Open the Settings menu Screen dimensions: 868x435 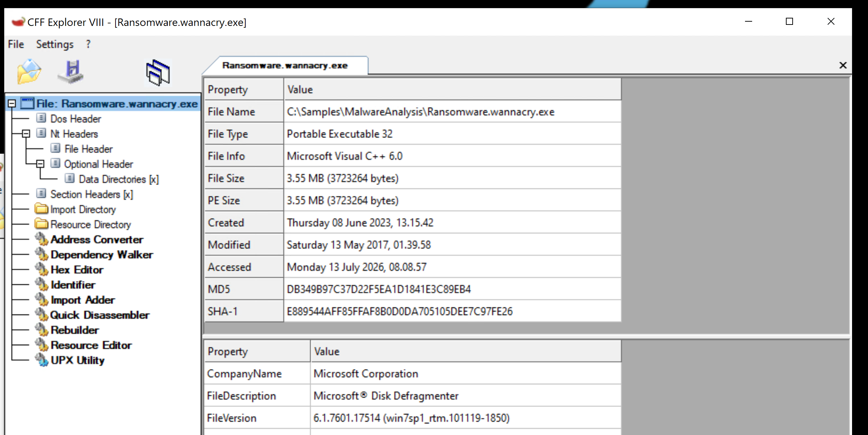(55, 44)
